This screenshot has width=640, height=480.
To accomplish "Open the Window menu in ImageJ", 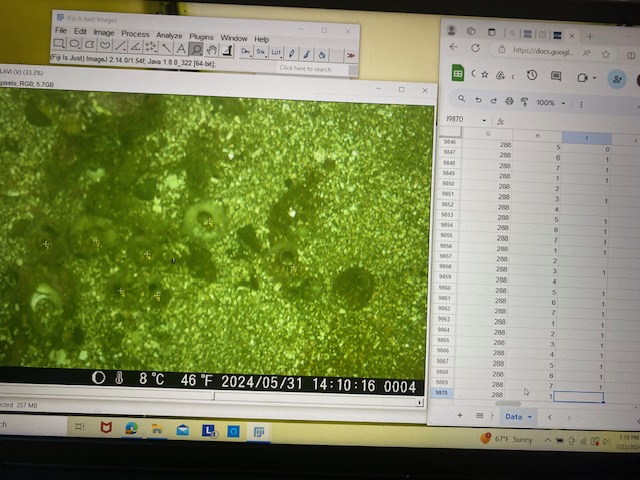I will tap(234, 38).
